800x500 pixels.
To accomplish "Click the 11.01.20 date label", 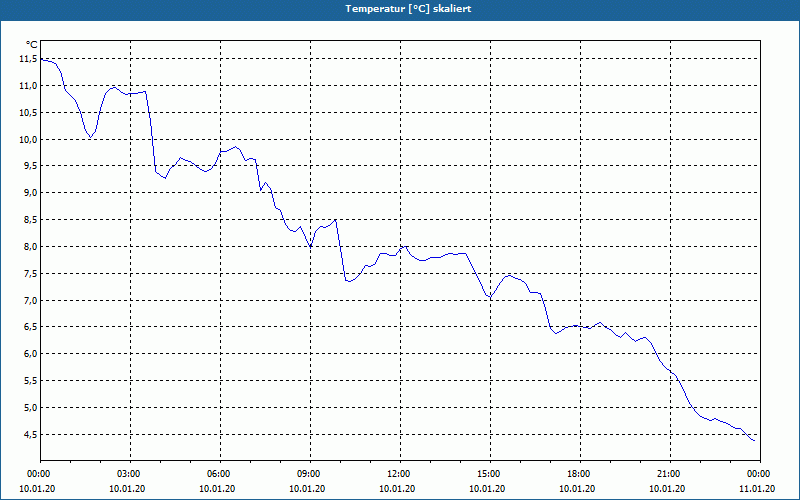I will pos(757,489).
